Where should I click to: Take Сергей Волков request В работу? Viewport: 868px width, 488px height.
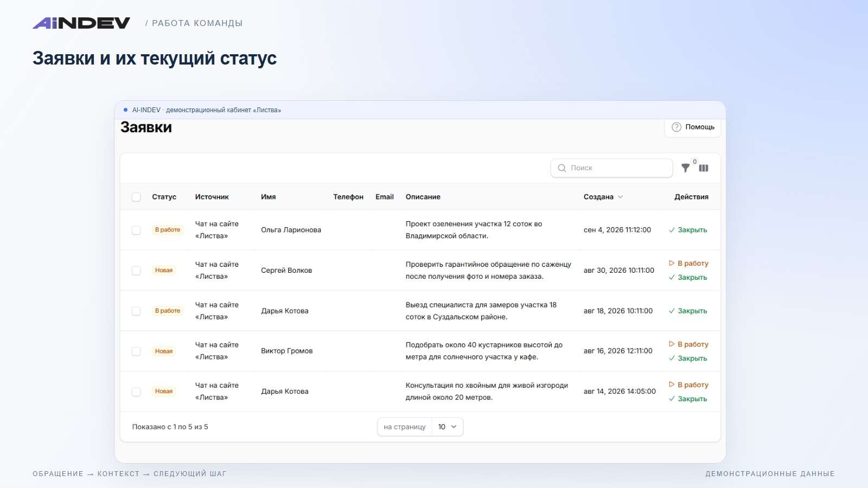coord(688,264)
